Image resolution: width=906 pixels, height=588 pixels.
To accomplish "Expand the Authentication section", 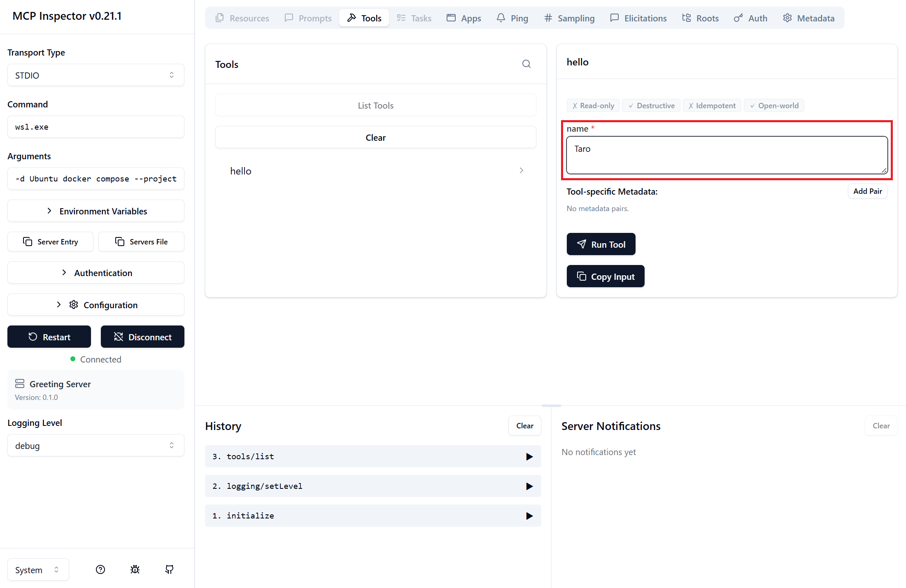I will click(x=95, y=273).
